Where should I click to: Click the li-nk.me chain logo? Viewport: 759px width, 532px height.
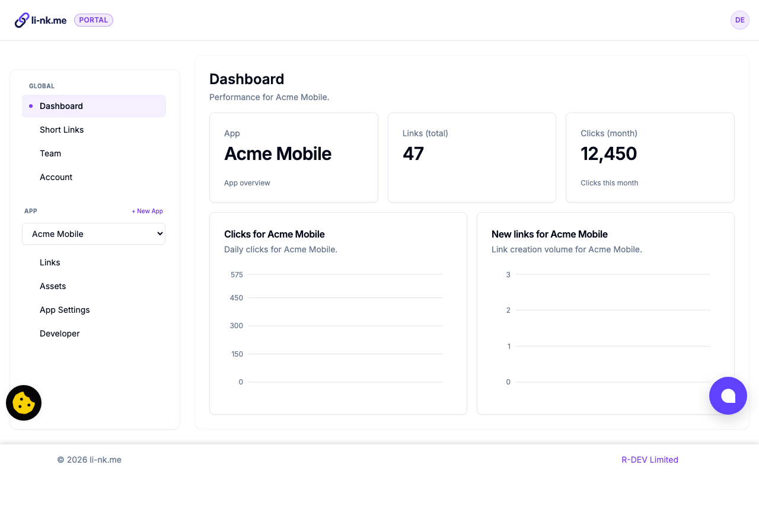pyautogui.click(x=40, y=20)
